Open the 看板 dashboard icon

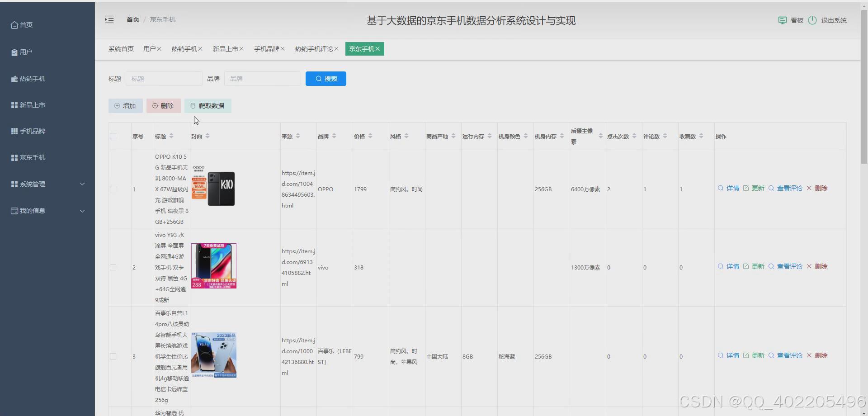[782, 20]
